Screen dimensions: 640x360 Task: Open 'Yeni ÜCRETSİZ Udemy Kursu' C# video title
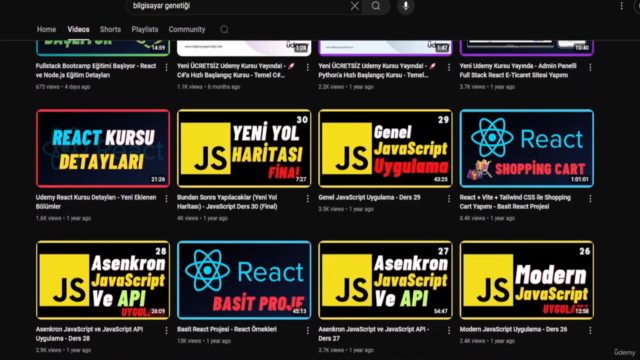tap(236, 70)
